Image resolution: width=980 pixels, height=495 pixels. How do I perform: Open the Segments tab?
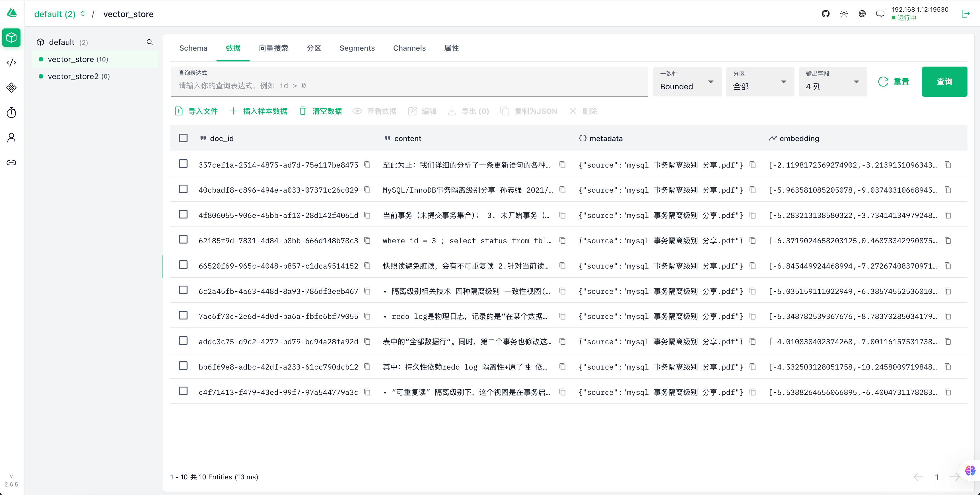tap(357, 48)
